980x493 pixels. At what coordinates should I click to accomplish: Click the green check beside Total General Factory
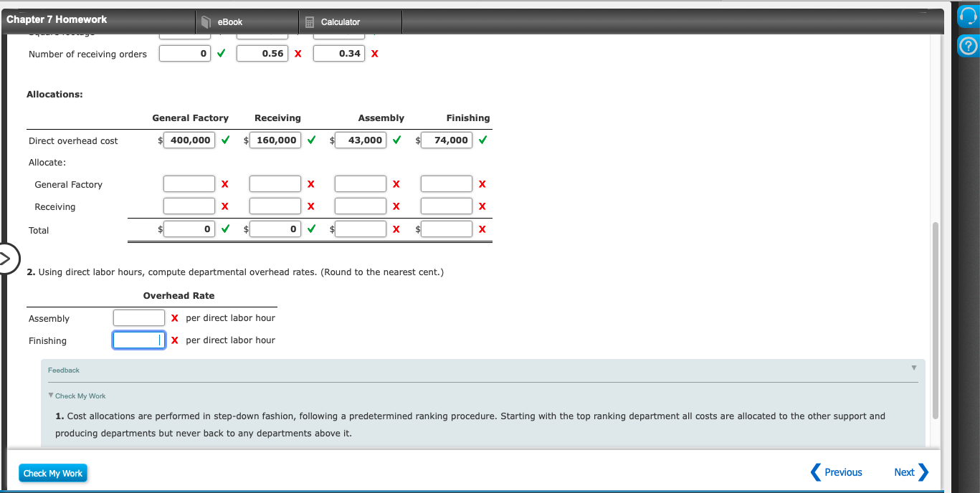225,229
